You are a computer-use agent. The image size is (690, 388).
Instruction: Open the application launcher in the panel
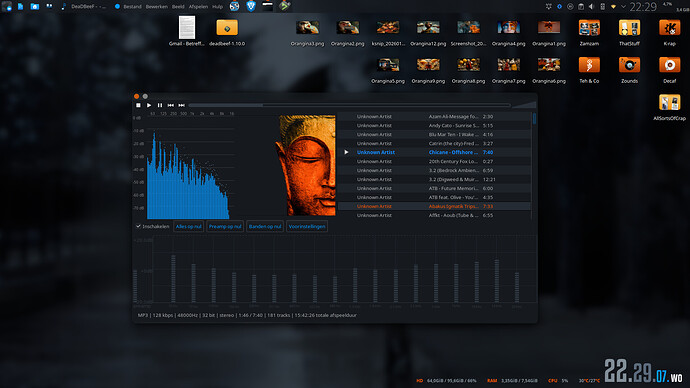click(x=7, y=6)
